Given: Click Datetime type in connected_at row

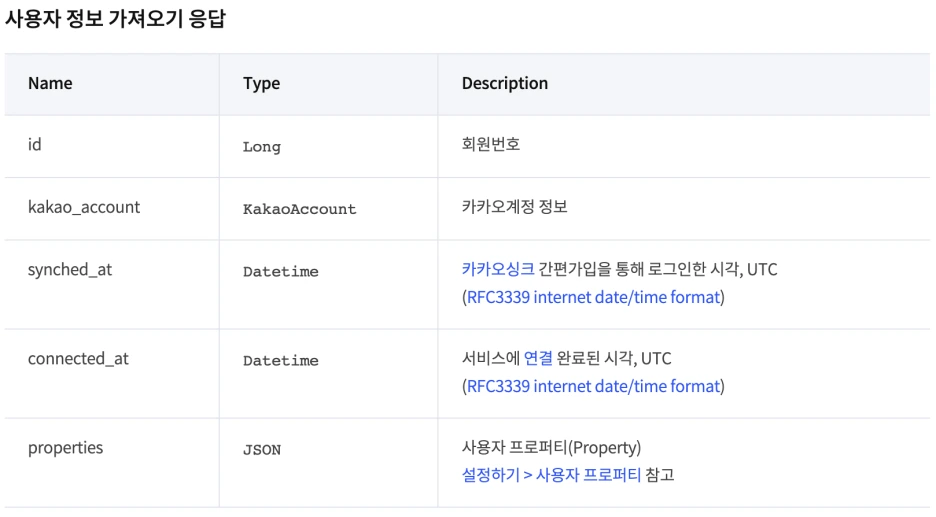Looking at the screenshot, I should click(281, 361).
